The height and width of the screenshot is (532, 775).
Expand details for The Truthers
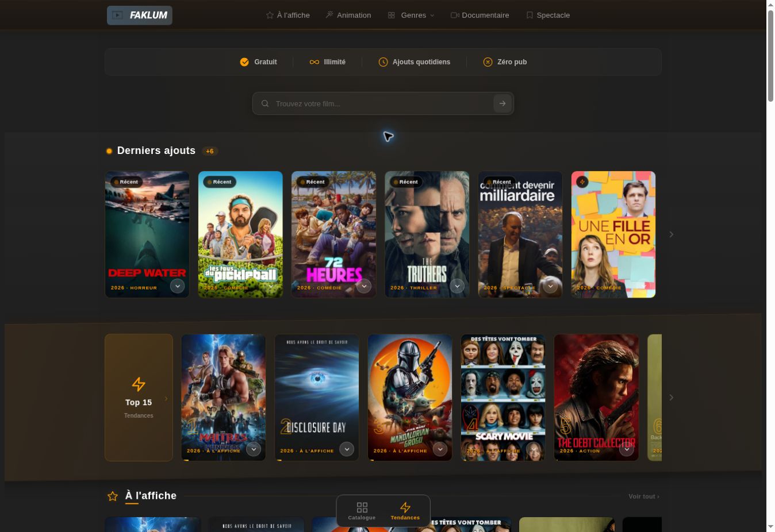pos(457,286)
